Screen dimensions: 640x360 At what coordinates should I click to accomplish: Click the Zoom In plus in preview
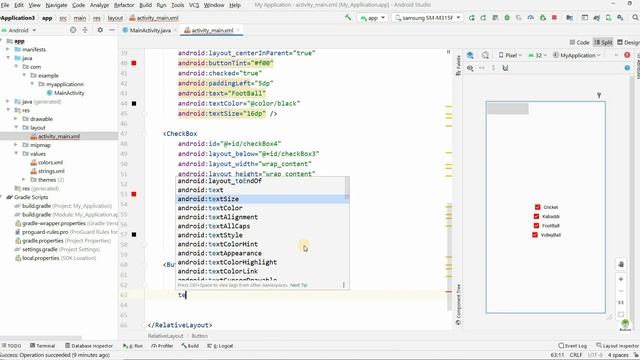click(x=621, y=280)
